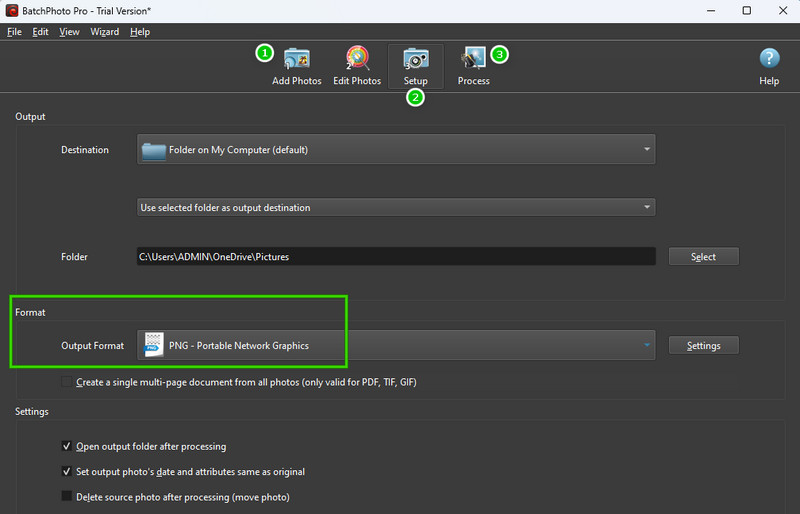Click the Add Photos toolbar icon
This screenshot has width=800, height=514.
point(297,59)
